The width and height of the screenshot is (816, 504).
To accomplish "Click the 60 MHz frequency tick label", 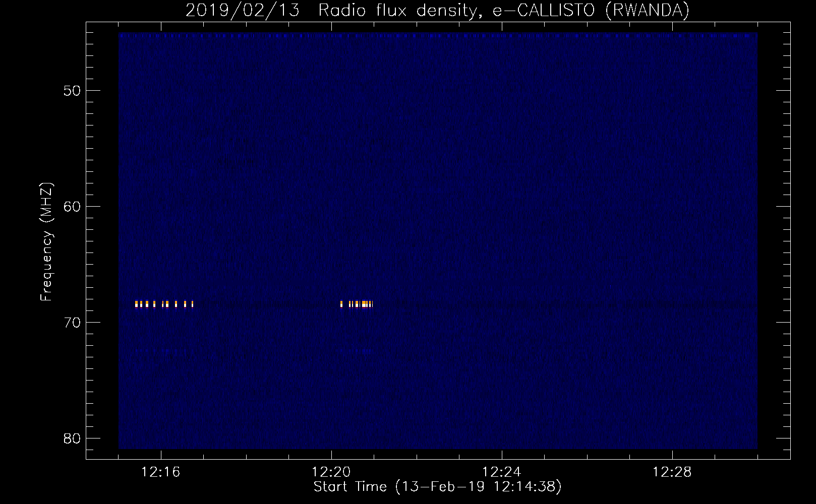I will (x=72, y=207).
